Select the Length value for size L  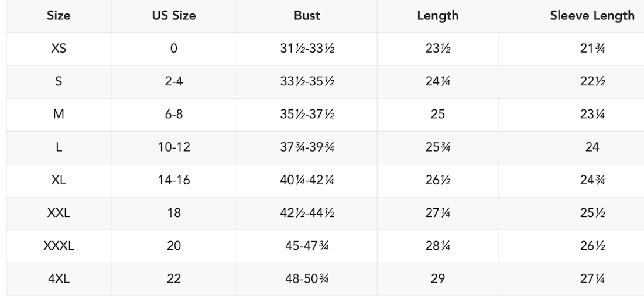click(438, 147)
